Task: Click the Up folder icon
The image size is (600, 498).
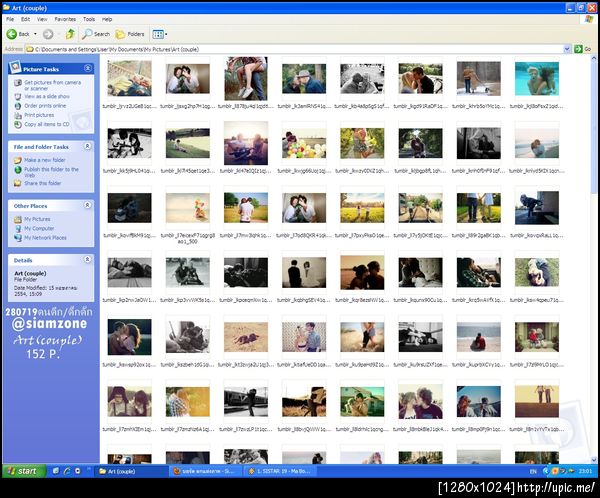Action: [x=70, y=34]
